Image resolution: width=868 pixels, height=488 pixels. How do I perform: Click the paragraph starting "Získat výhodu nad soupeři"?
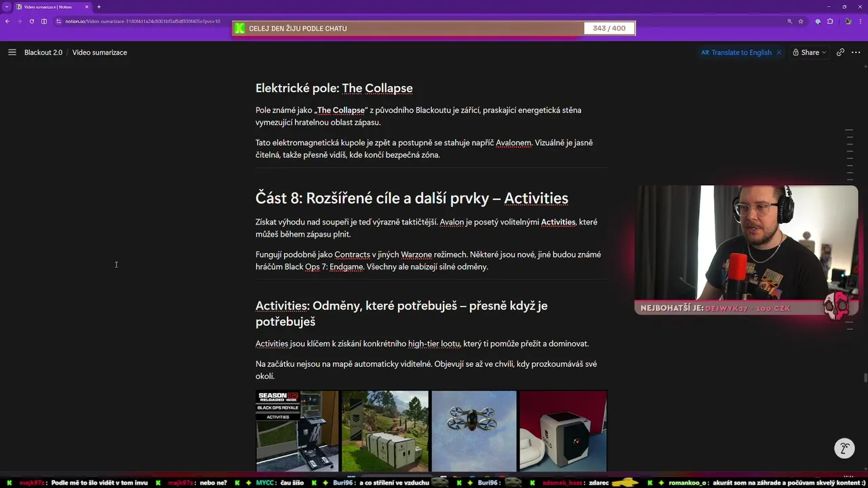(x=426, y=228)
